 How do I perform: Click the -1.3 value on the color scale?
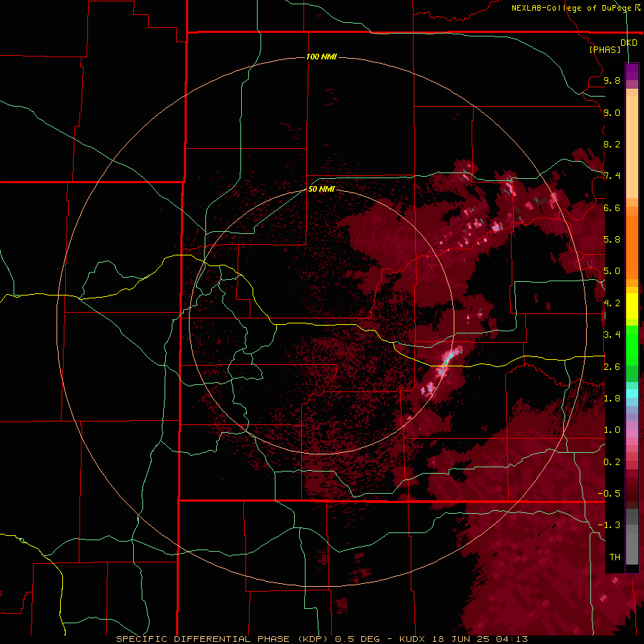[x=609, y=525]
